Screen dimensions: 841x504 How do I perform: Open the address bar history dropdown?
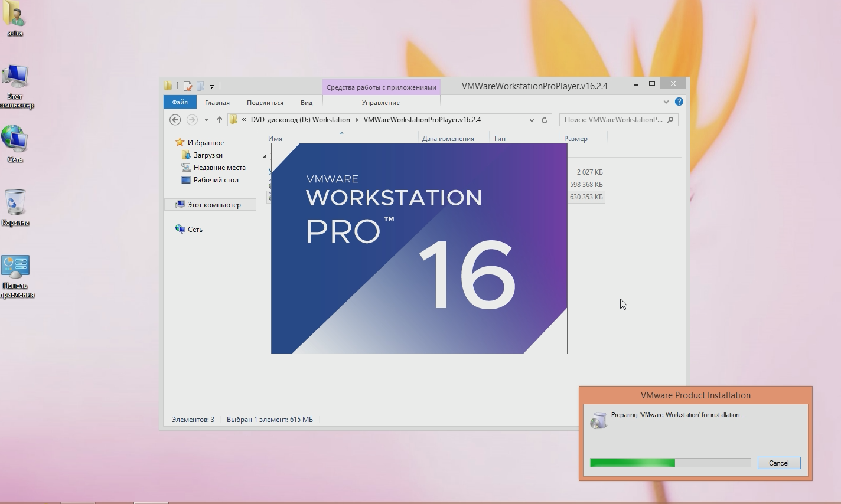click(532, 120)
